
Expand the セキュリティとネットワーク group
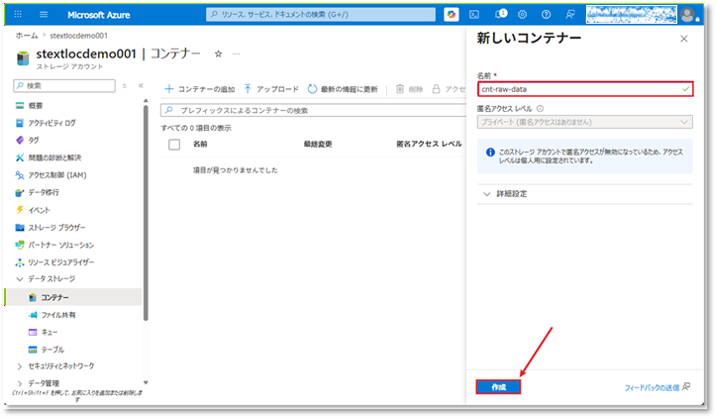point(20,366)
